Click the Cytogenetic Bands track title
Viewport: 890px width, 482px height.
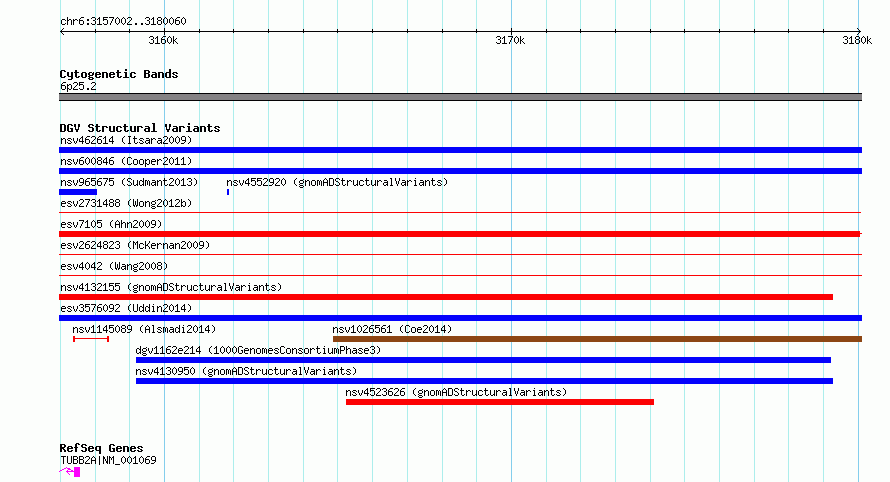point(119,74)
